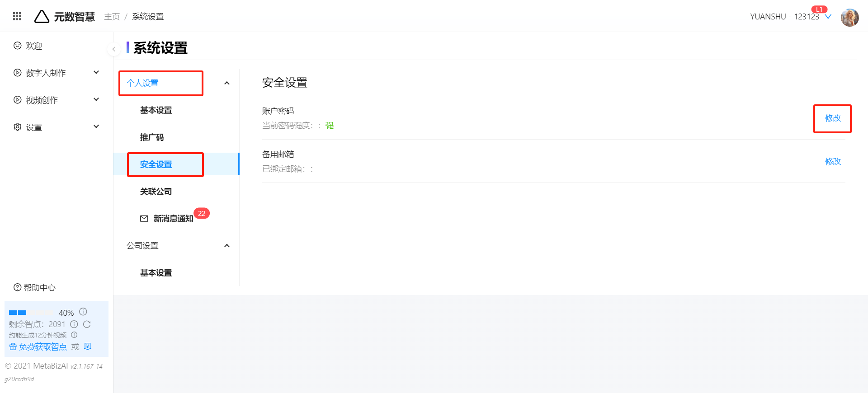The image size is (868, 393).
Task: Click the 数字人制作 play-circle icon
Action: pos(18,73)
